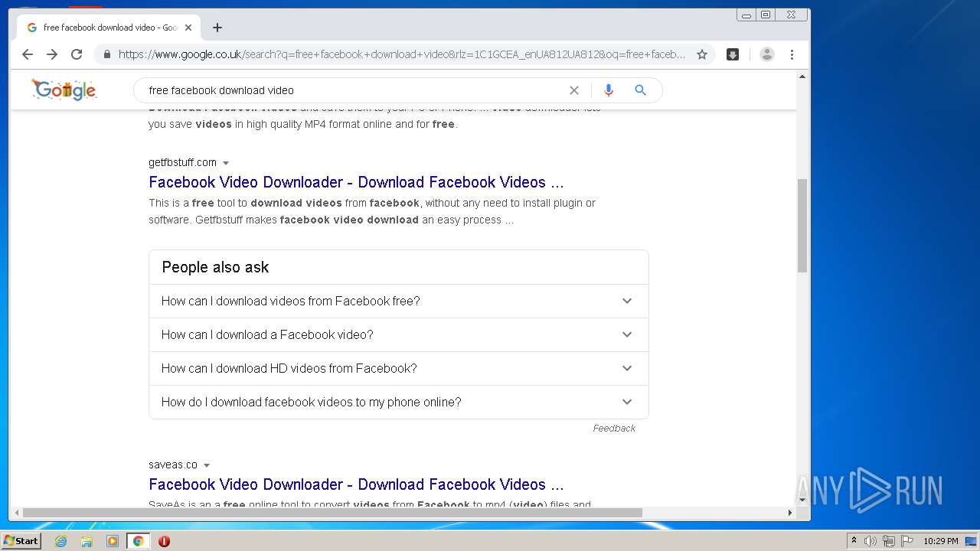This screenshot has height=551, width=980.
Task: Click the saveas.co site address text
Action: click(x=173, y=465)
